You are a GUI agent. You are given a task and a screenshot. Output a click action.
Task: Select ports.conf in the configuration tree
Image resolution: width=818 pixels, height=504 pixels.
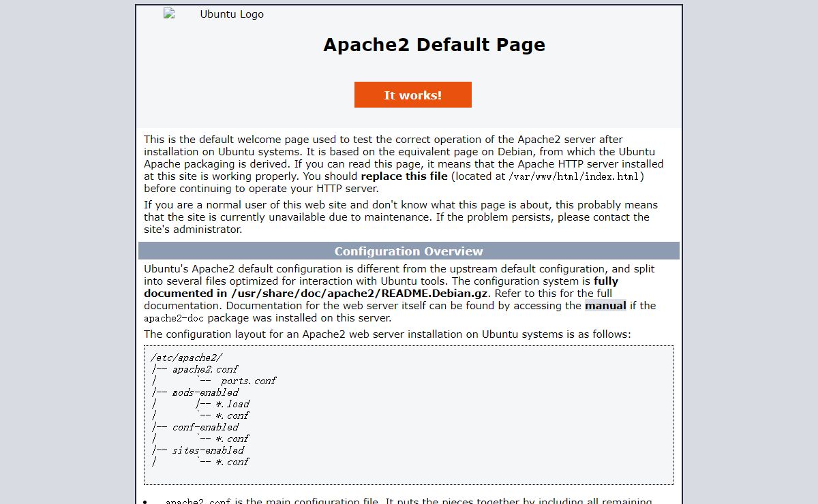click(248, 381)
